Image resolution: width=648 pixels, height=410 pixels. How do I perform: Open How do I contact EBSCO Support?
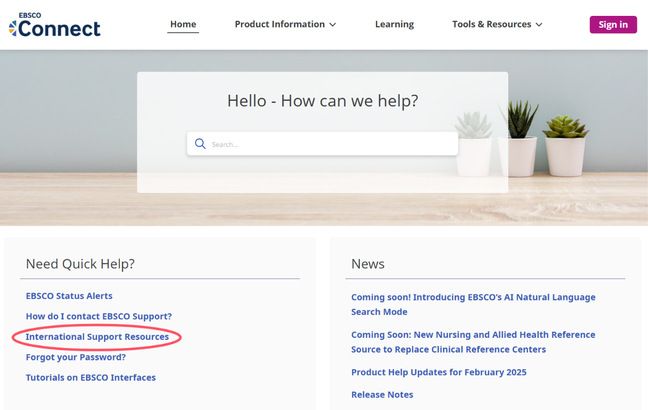(x=99, y=316)
